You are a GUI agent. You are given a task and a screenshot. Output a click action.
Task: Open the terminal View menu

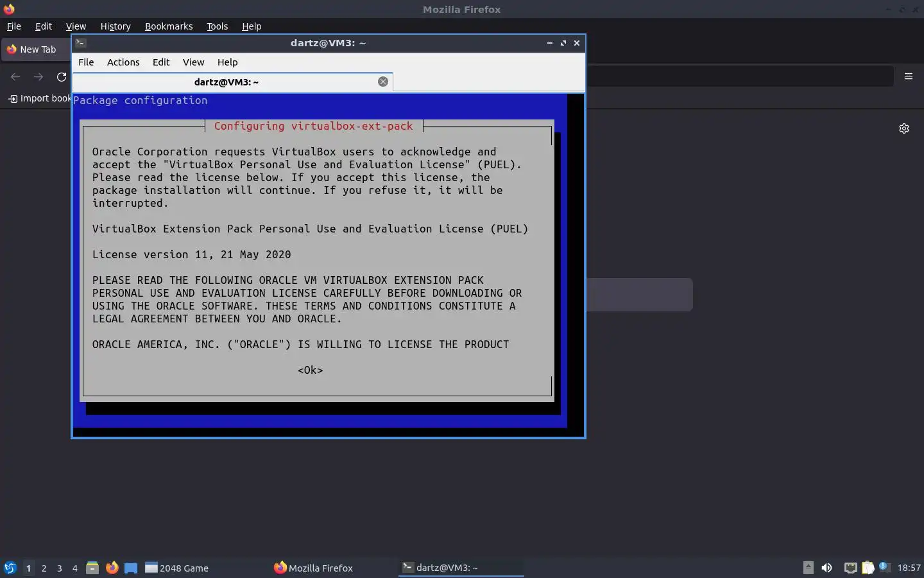[193, 62]
